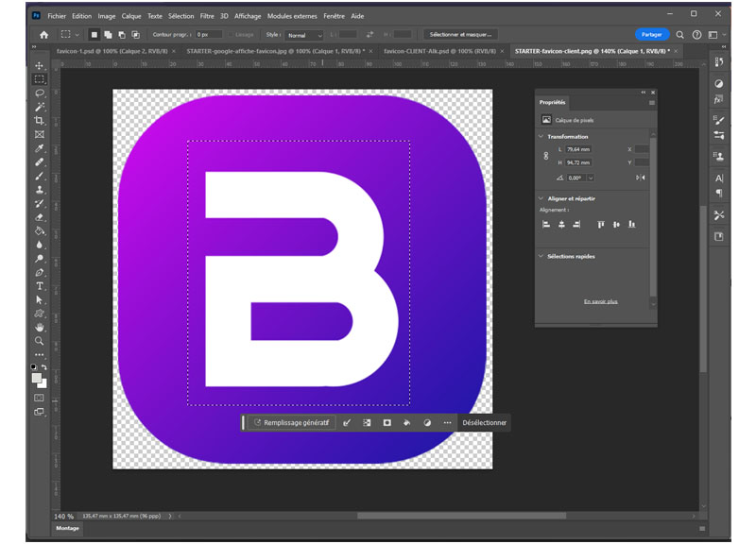This screenshot has width=756, height=544.
Task: Select the Brush tool
Action: (x=40, y=176)
